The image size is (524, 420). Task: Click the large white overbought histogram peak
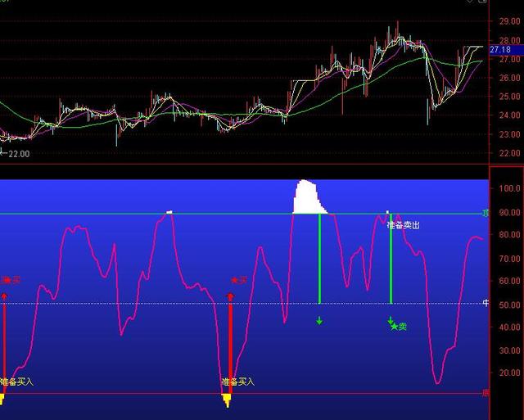308,198
